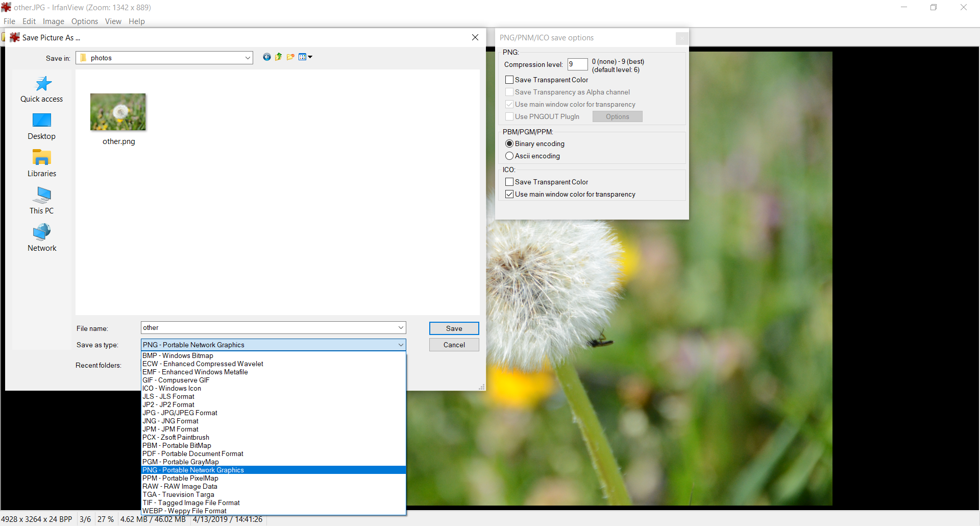The image size is (980, 526).
Task: Choose JPG - JPG/JPEG Format from list
Action: (x=180, y=413)
